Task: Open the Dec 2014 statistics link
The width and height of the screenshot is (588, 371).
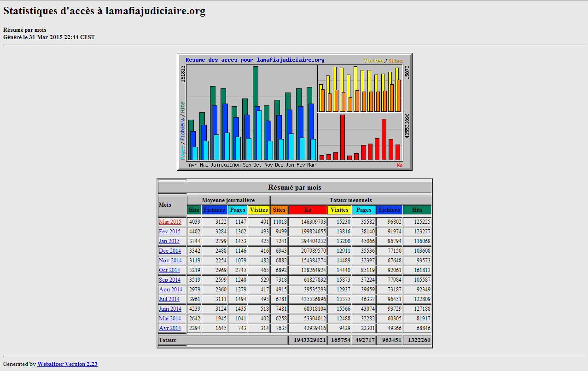Action: pos(169,251)
